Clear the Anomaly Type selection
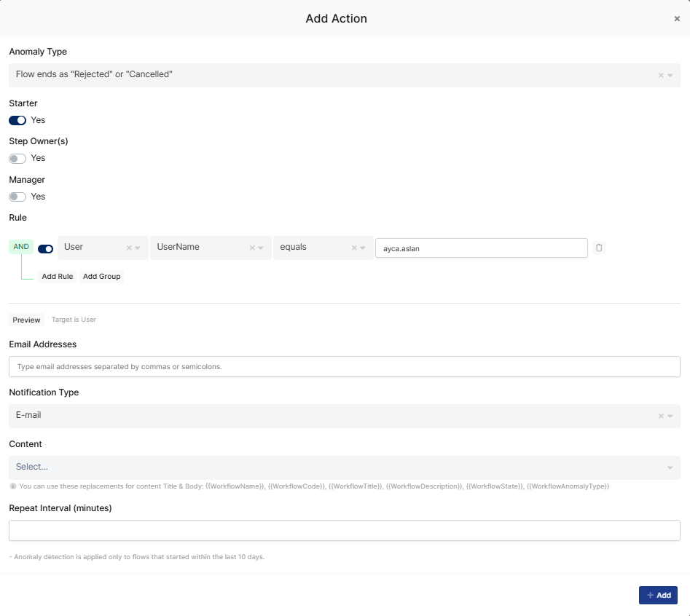Viewport: 690px width, 616px height. [661, 75]
